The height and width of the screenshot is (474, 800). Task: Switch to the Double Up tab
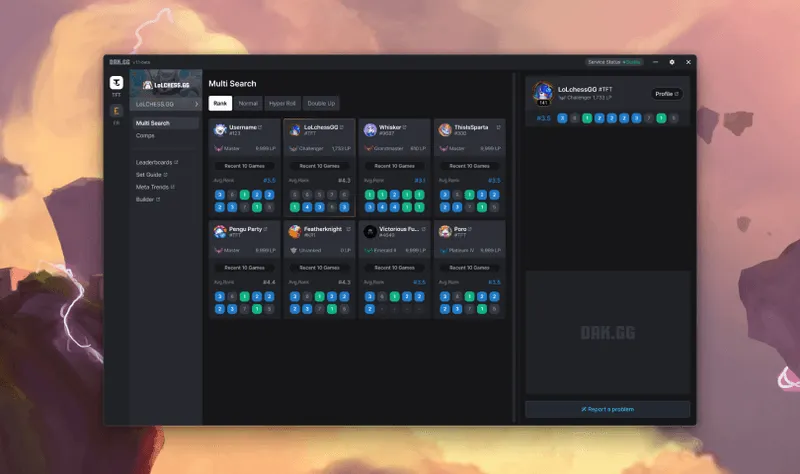[321, 103]
